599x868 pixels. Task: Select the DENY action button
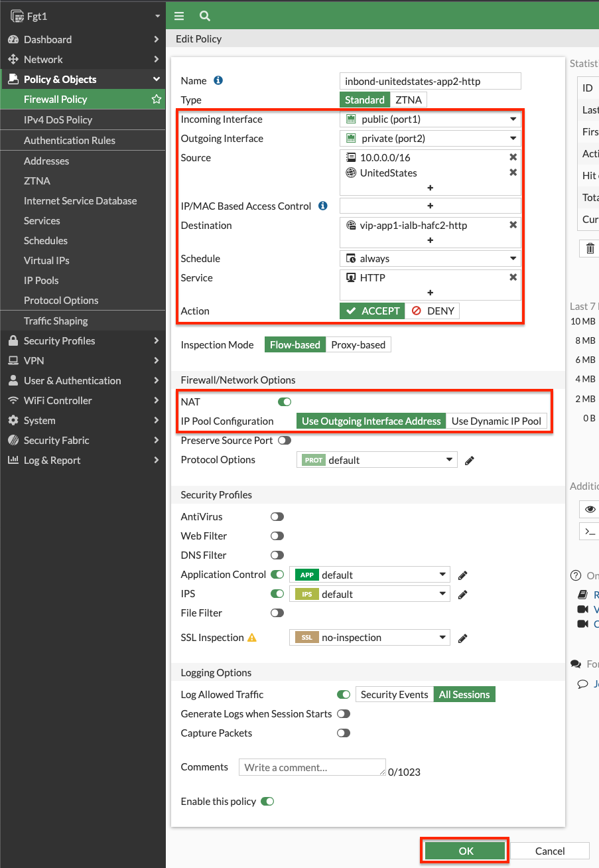coord(433,311)
